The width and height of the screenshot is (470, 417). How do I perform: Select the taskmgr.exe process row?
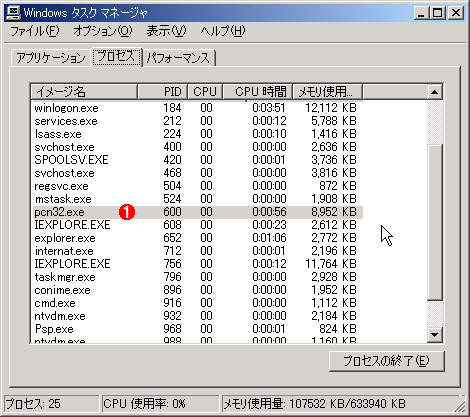pos(197,277)
